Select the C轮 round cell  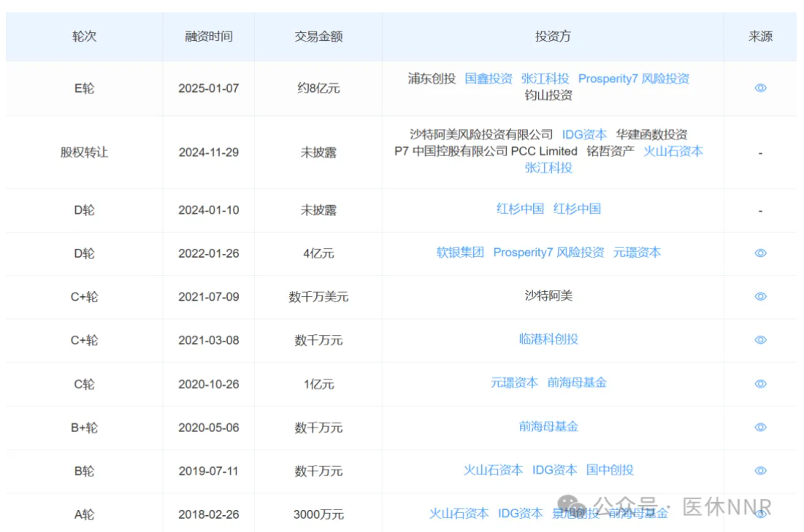tap(84, 384)
